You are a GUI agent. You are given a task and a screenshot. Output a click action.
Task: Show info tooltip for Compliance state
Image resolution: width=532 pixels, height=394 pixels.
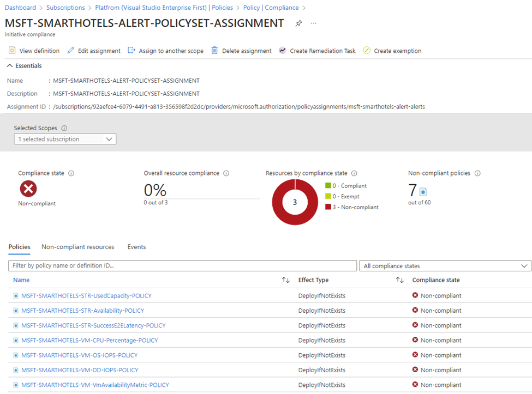(x=71, y=173)
